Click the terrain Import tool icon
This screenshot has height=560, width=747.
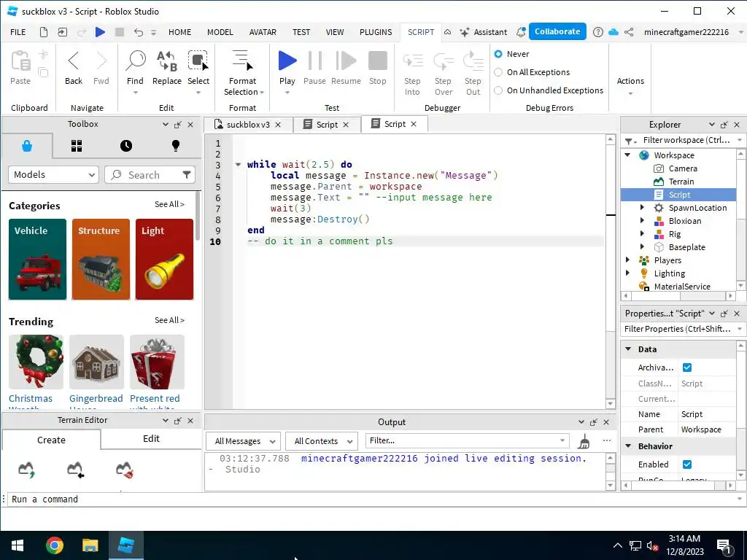click(x=76, y=470)
